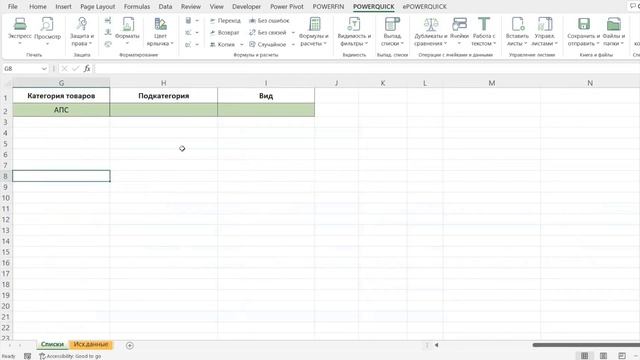Screen dimensions: 640x360
Task: Expand the Экспресс dropdown arrow
Action: click(x=20, y=43)
